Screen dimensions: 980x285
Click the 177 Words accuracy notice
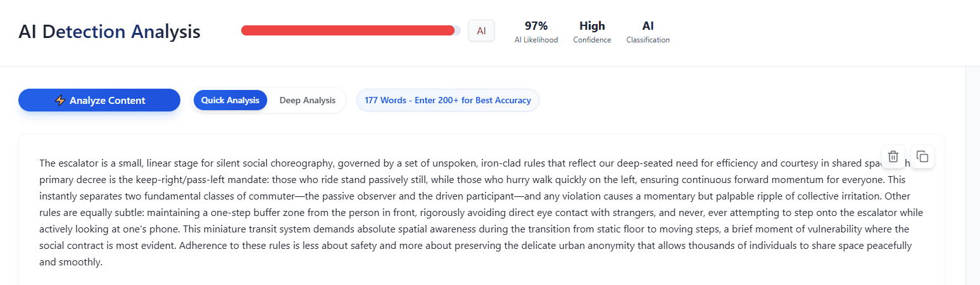point(448,100)
